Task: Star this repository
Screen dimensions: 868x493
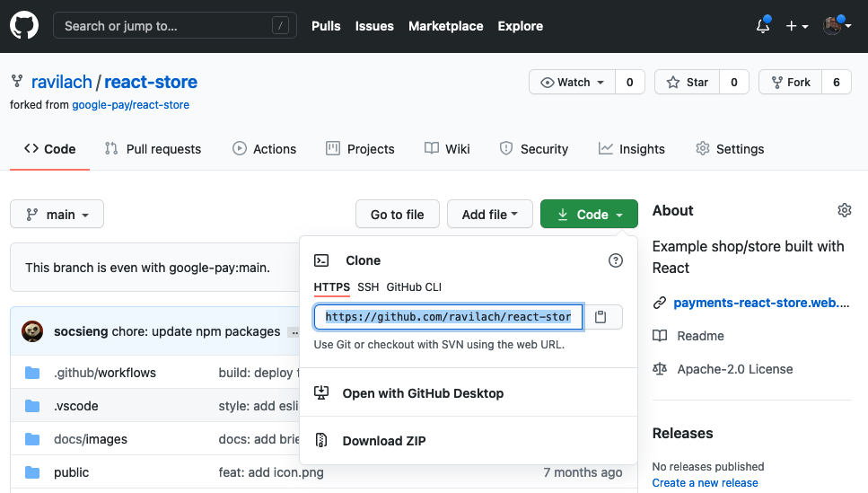Action: tap(687, 82)
